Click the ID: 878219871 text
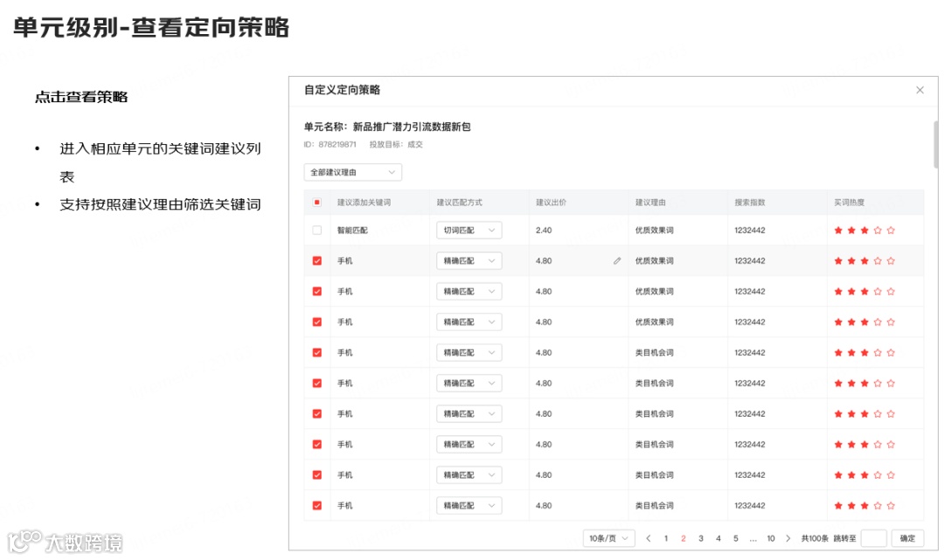The width and height of the screenshot is (944, 560). 330,144
